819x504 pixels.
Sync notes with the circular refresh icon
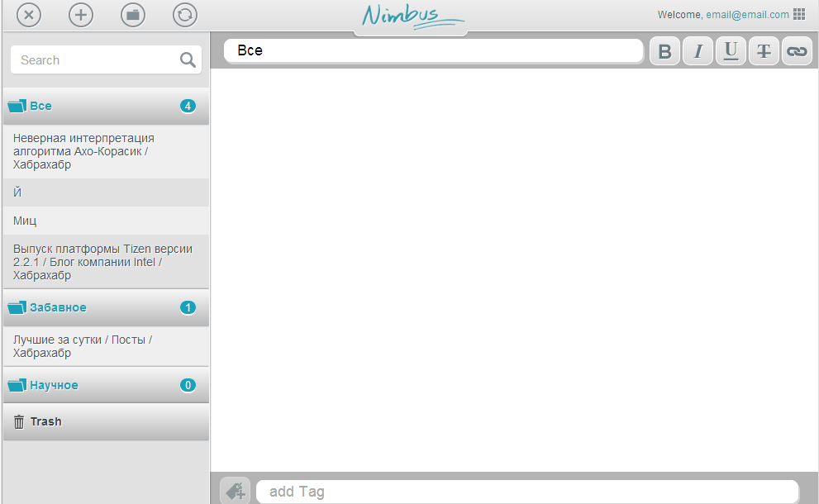point(185,15)
